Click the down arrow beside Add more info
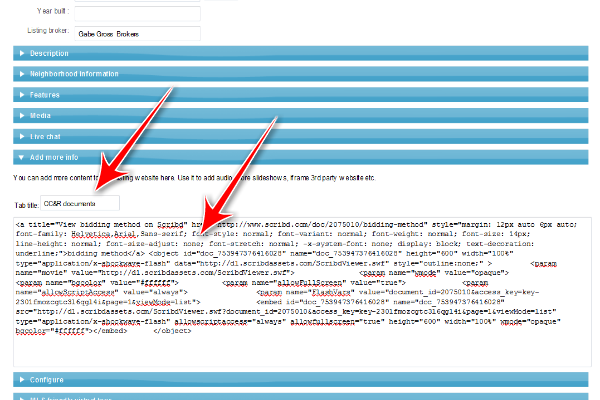 tap(22, 156)
